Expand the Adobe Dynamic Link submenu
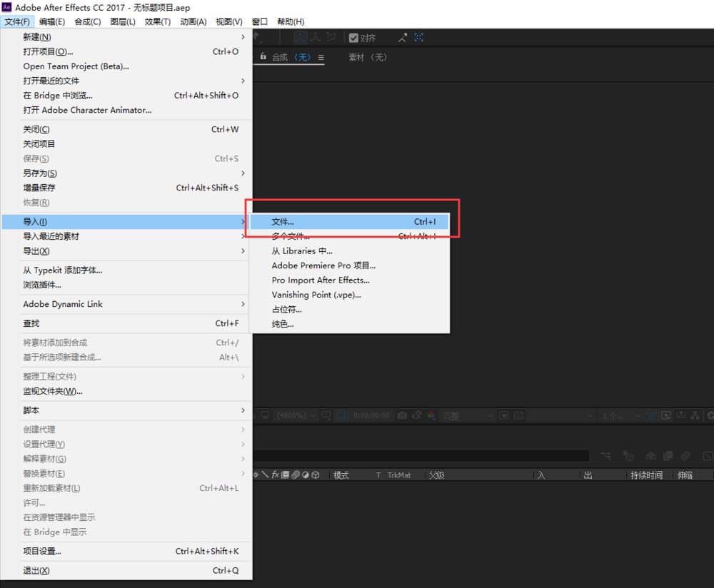 click(126, 304)
